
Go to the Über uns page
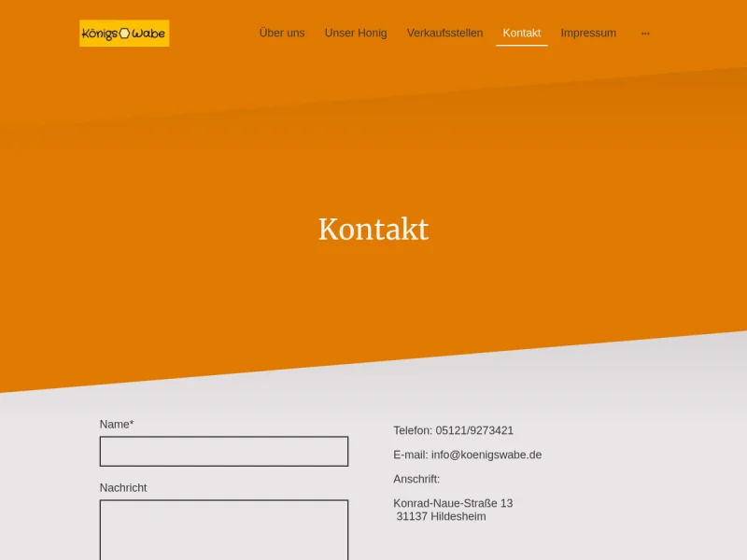pos(282,34)
